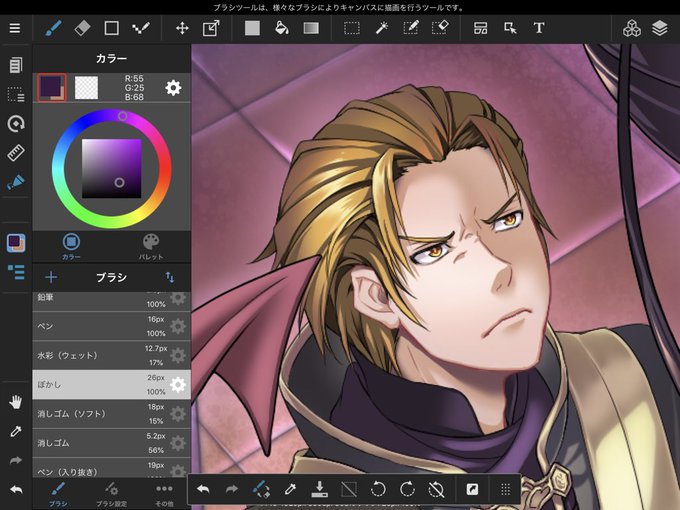Select the Text tool
The image size is (680, 510).
point(539,29)
